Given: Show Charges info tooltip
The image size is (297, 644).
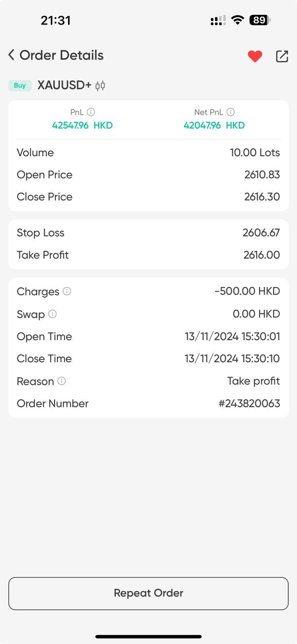Looking at the screenshot, I should tap(67, 291).
